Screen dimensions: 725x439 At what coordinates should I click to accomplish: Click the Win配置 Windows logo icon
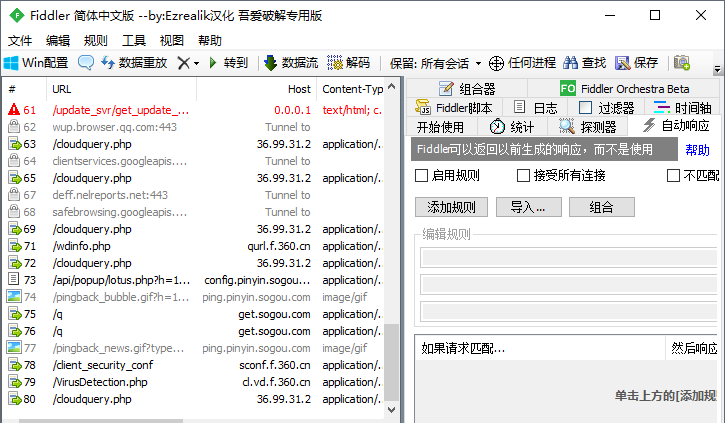click(11, 62)
